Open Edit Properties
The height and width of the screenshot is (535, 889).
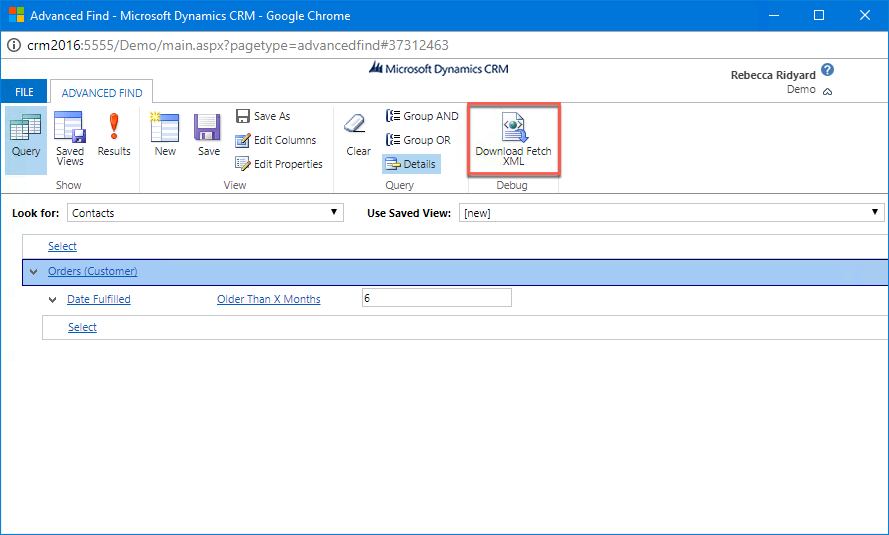(x=279, y=164)
